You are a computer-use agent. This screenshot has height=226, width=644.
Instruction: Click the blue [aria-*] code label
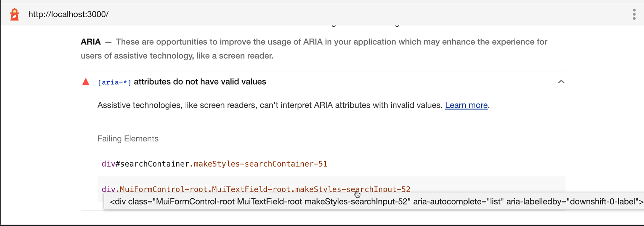click(114, 82)
